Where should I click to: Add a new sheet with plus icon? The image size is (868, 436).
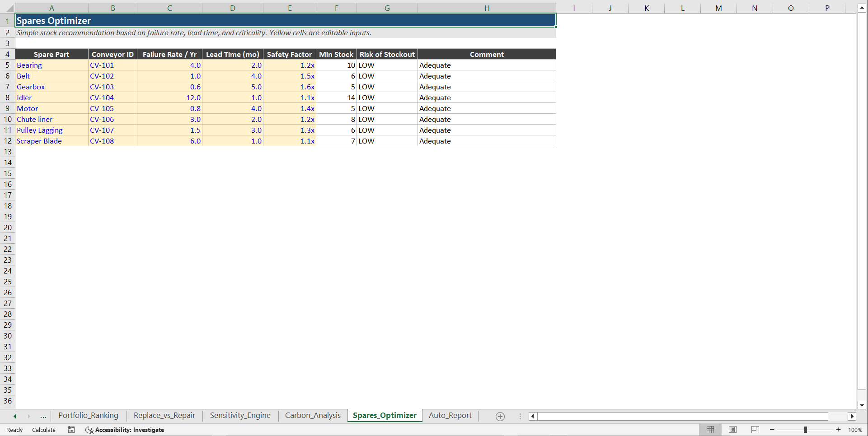click(500, 416)
